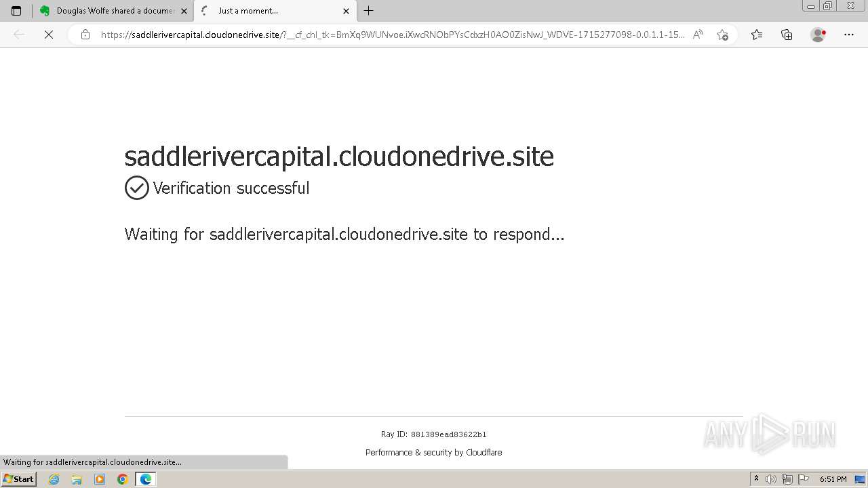This screenshot has width=868, height=488.
Task: Click Performance & security by Cloudflare text
Action: click(x=434, y=453)
